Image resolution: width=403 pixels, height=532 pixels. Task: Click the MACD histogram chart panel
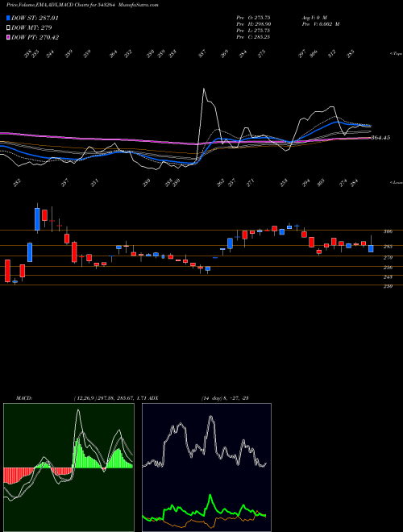pos(69,468)
